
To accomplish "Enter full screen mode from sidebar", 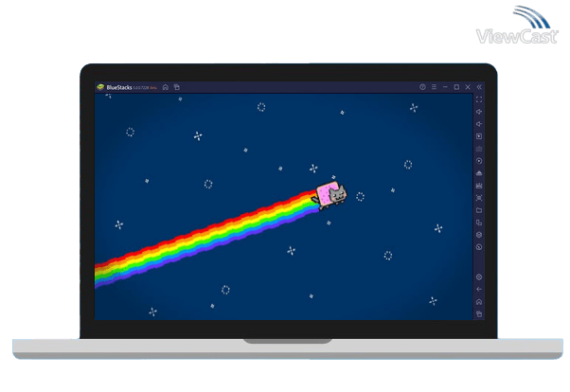I will 479,99.
